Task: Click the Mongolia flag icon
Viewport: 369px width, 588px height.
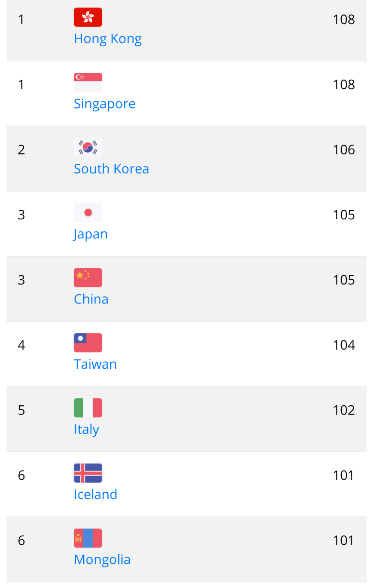Action: (88, 538)
